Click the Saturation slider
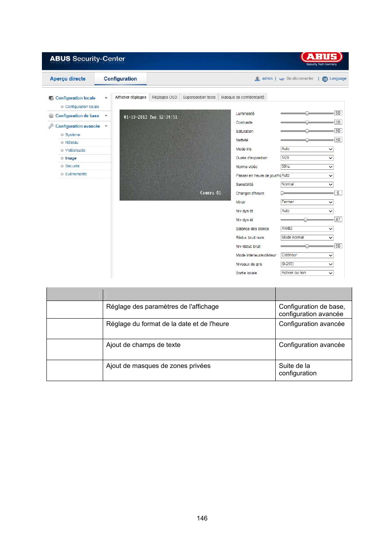The image size is (392, 555). (307, 131)
